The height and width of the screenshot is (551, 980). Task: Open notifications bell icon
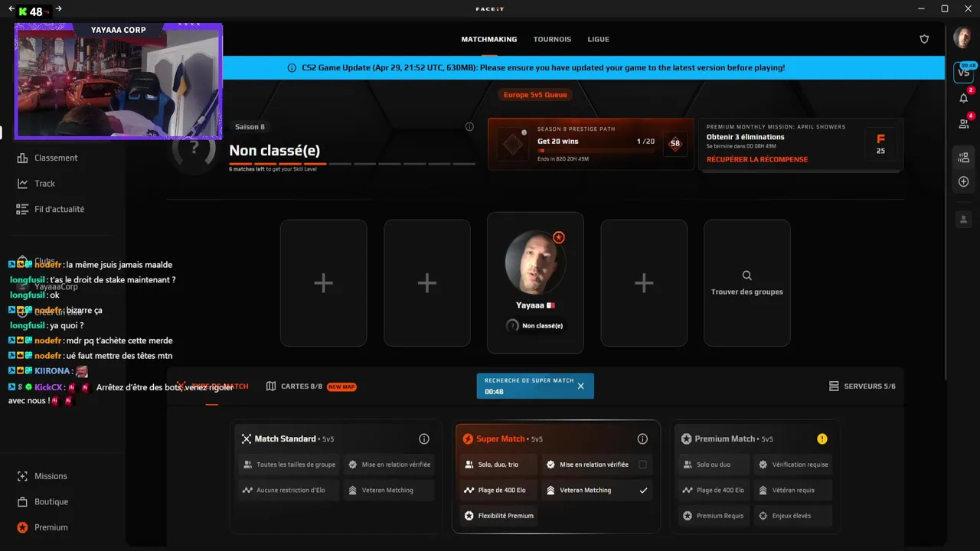(963, 98)
